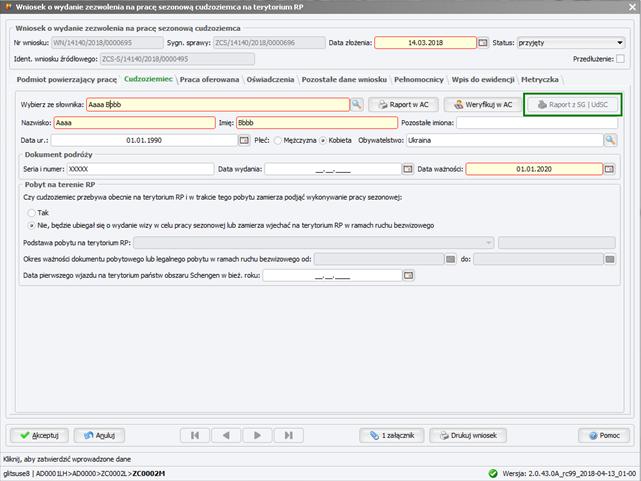Screen dimensions: 641x481
Task: Select the 'Nie, będzie ubiegał się' radio option
Action: [31, 226]
